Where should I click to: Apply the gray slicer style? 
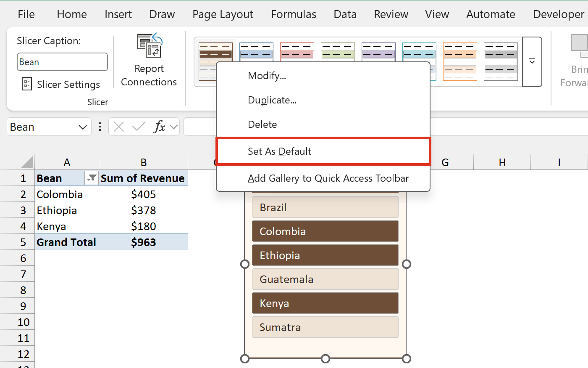(x=501, y=61)
